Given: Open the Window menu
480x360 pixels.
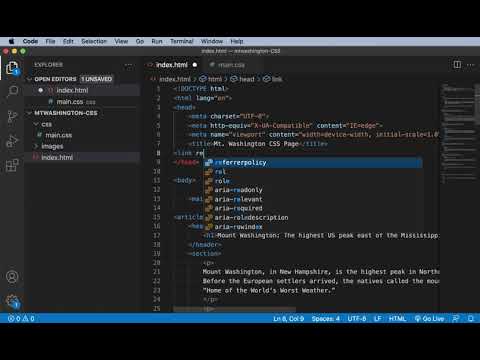Looking at the screenshot, I should pos(212,41).
